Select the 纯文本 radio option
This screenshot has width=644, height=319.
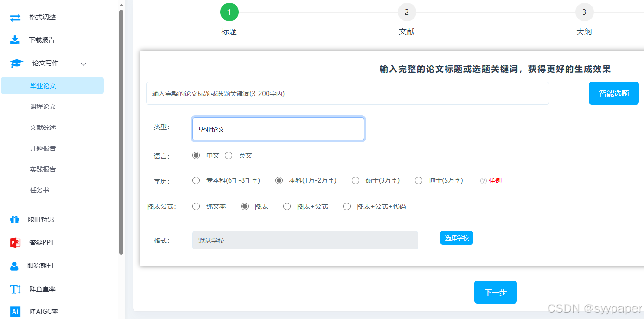click(196, 206)
